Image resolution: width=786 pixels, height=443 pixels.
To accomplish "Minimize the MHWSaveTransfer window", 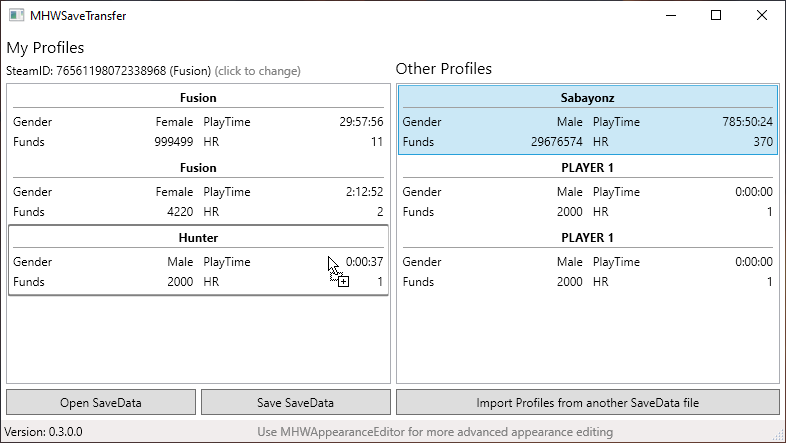I will [x=671, y=15].
